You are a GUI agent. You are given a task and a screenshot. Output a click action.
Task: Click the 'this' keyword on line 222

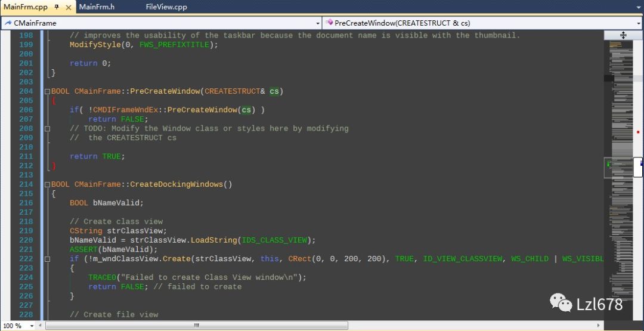[x=270, y=259]
